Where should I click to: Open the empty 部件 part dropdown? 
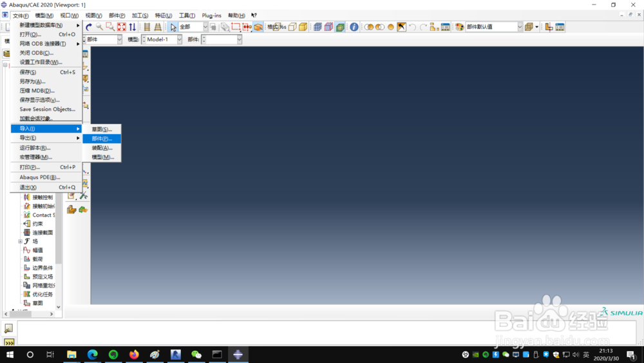click(239, 39)
